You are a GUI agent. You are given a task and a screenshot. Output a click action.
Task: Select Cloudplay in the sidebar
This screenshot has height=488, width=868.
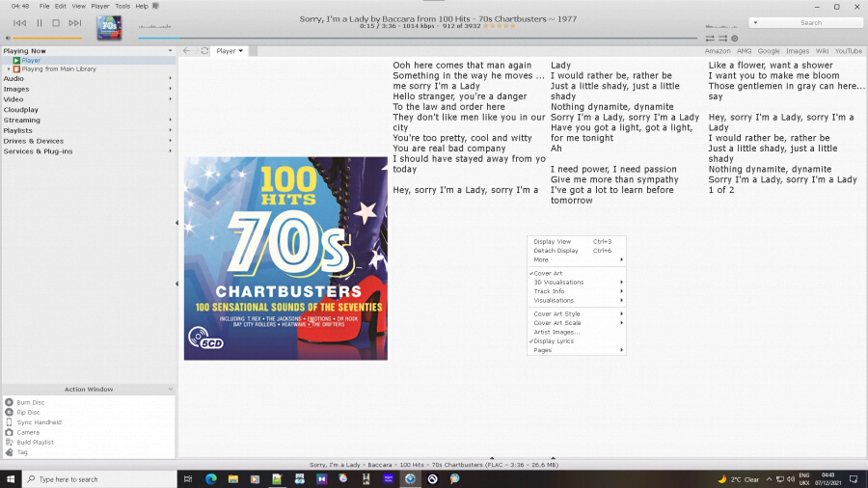click(x=21, y=110)
